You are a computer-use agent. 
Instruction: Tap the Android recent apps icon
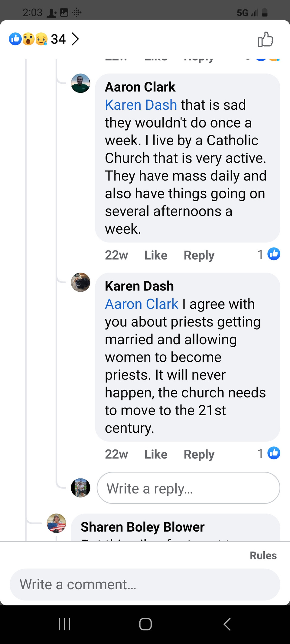[x=64, y=624]
